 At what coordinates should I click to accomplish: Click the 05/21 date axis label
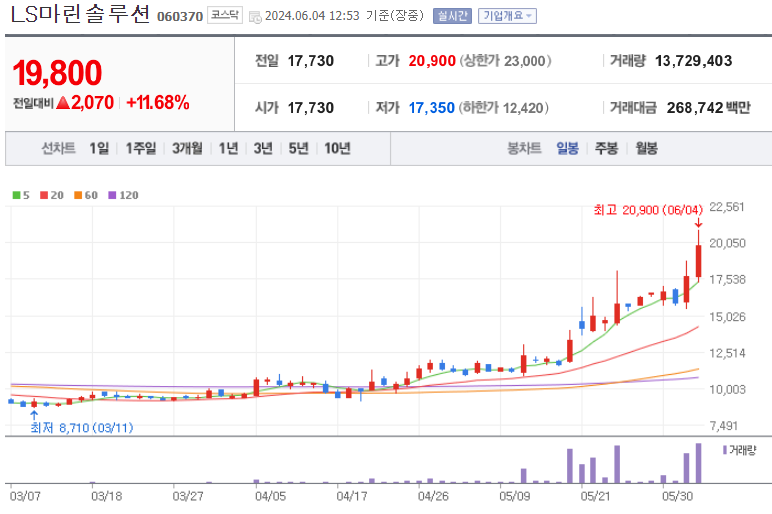click(x=595, y=496)
